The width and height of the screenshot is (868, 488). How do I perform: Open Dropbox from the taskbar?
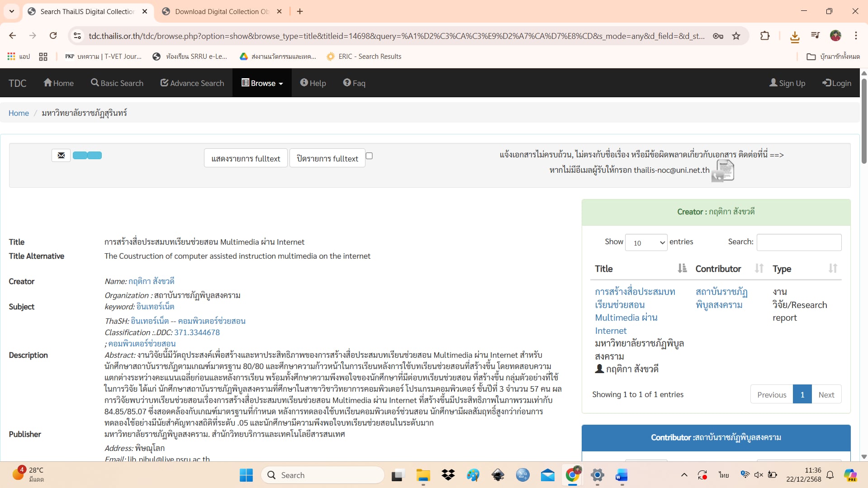[x=448, y=475]
